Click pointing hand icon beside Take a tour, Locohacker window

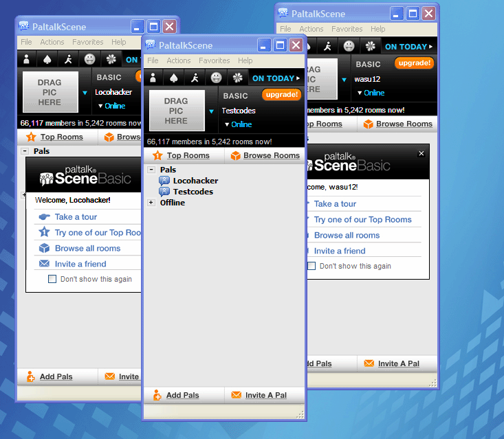(45, 217)
